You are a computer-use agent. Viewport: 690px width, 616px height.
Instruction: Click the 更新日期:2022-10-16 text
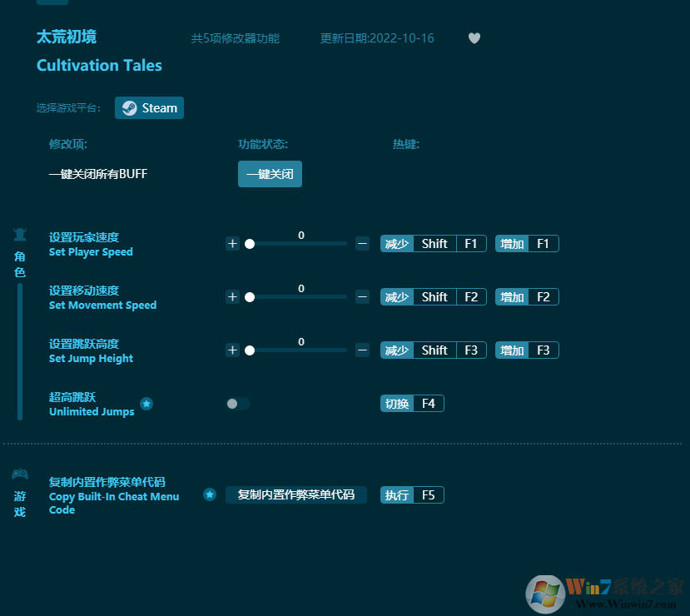[x=377, y=38]
